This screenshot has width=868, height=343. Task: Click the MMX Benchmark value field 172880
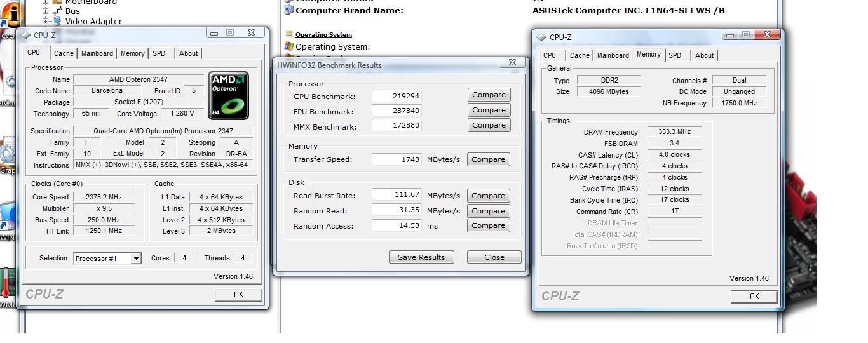(x=397, y=126)
